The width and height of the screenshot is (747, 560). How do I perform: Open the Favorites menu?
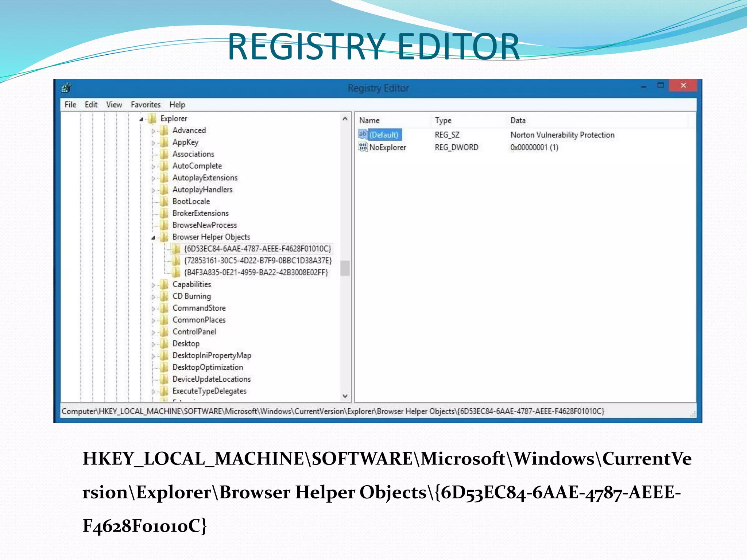[146, 105]
